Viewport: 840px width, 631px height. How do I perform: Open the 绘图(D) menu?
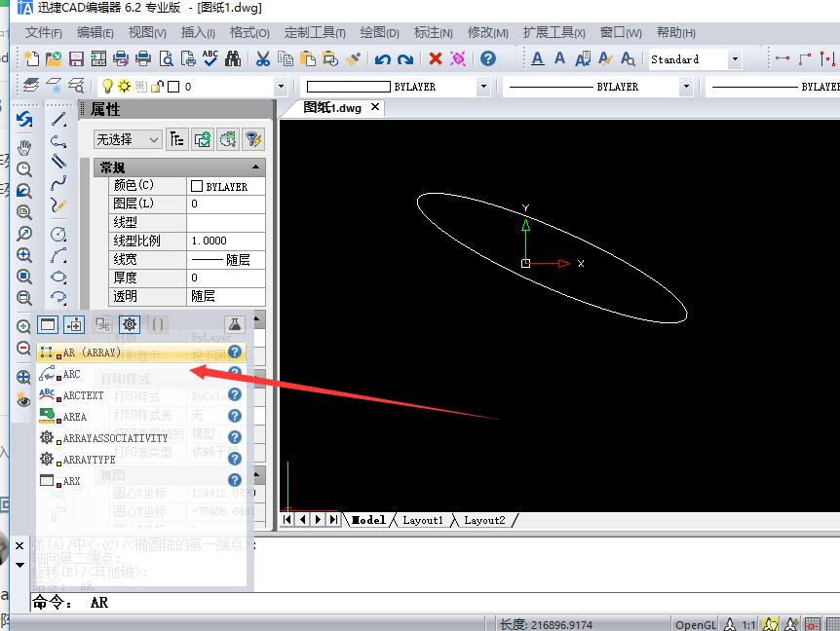380,33
